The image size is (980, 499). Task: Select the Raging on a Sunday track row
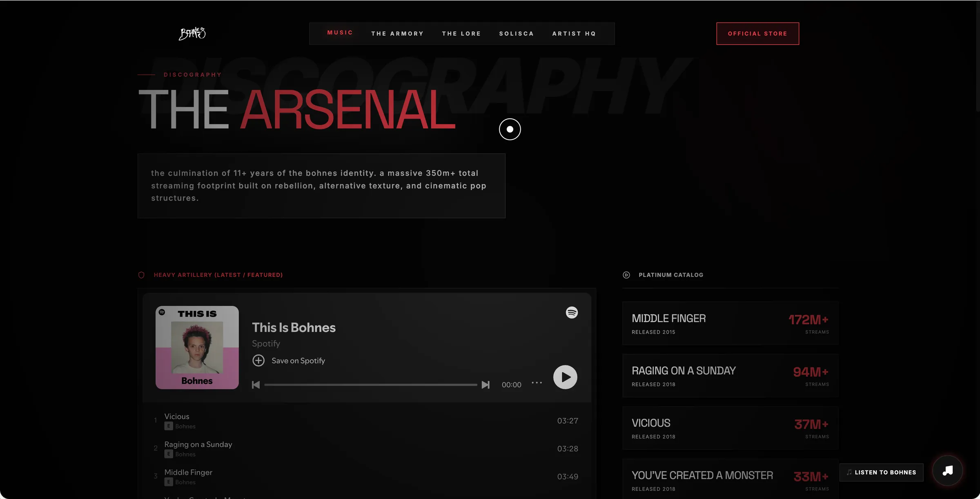367,448
